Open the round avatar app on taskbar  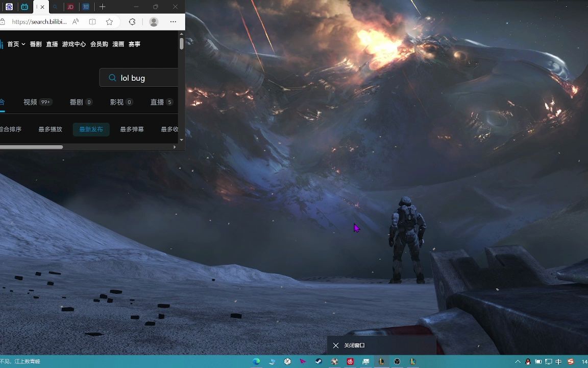[x=334, y=361]
